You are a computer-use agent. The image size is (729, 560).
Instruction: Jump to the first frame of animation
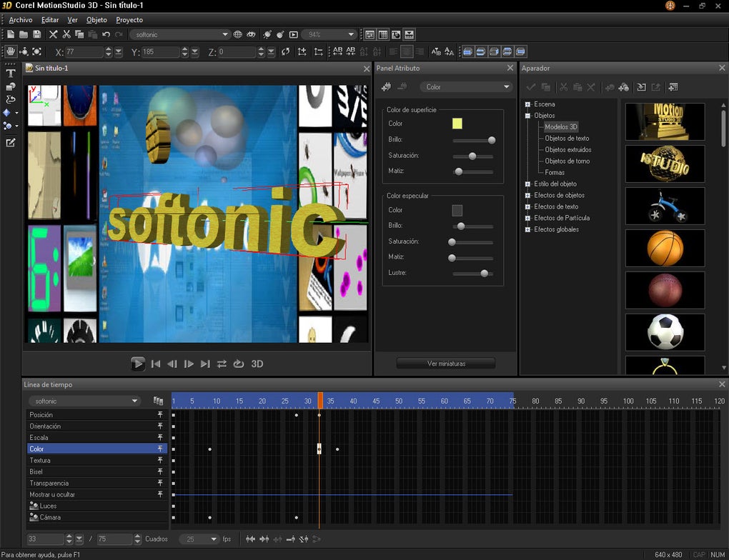(x=155, y=364)
